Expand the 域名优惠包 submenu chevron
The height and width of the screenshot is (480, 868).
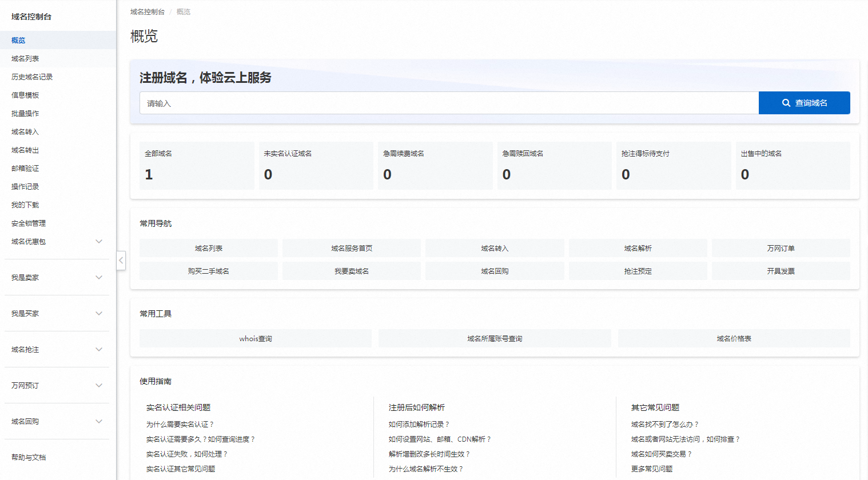(99, 242)
